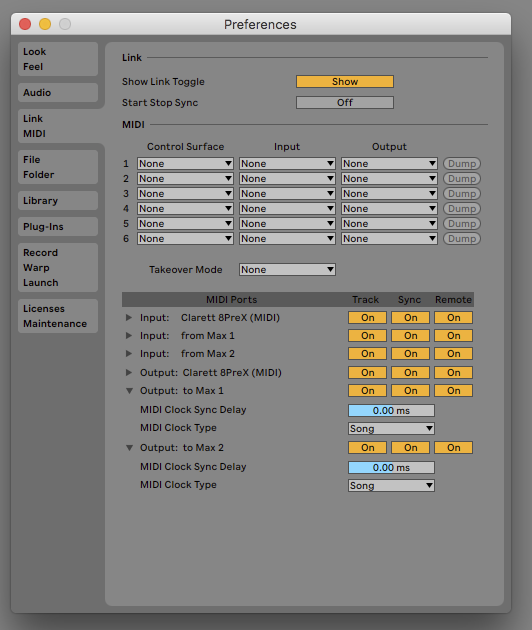This screenshot has height=630, width=532.
Task: Collapse the Output to Max 2 port
Action: click(x=129, y=448)
